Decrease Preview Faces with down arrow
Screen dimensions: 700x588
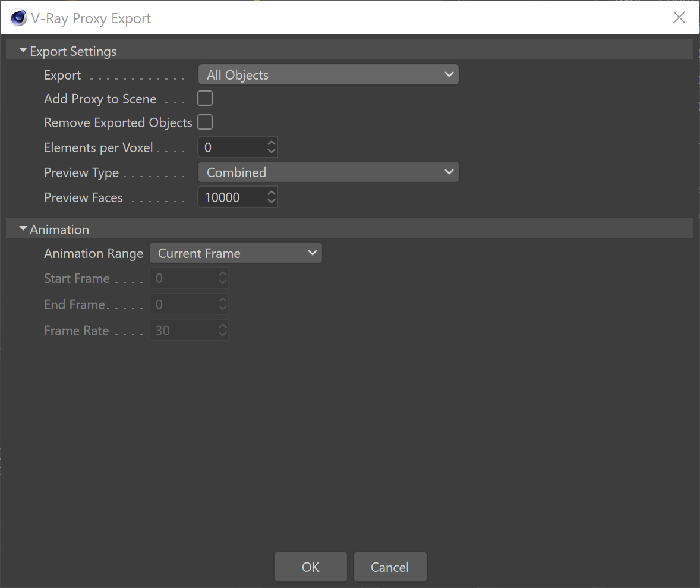click(x=272, y=201)
